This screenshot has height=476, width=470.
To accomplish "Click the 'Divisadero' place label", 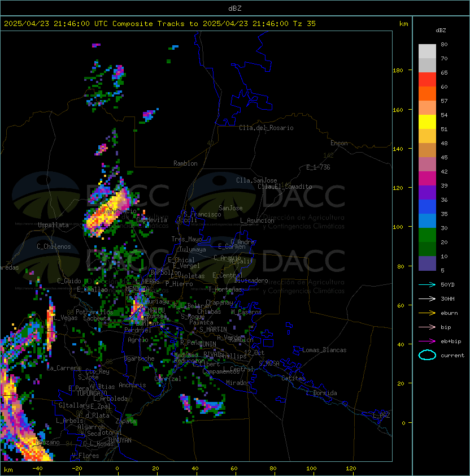I will coord(251,280).
